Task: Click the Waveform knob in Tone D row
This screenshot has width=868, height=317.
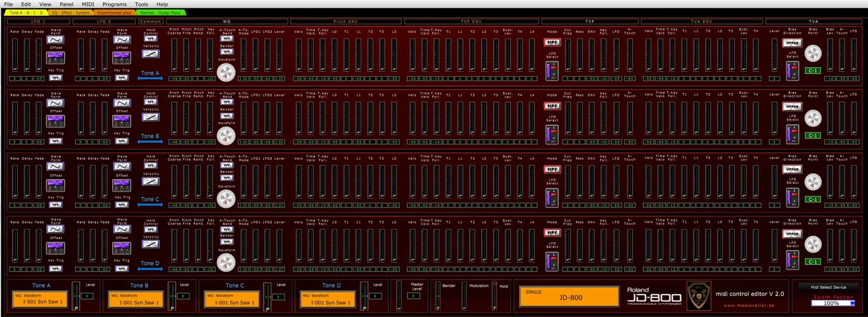Action: 226,262
